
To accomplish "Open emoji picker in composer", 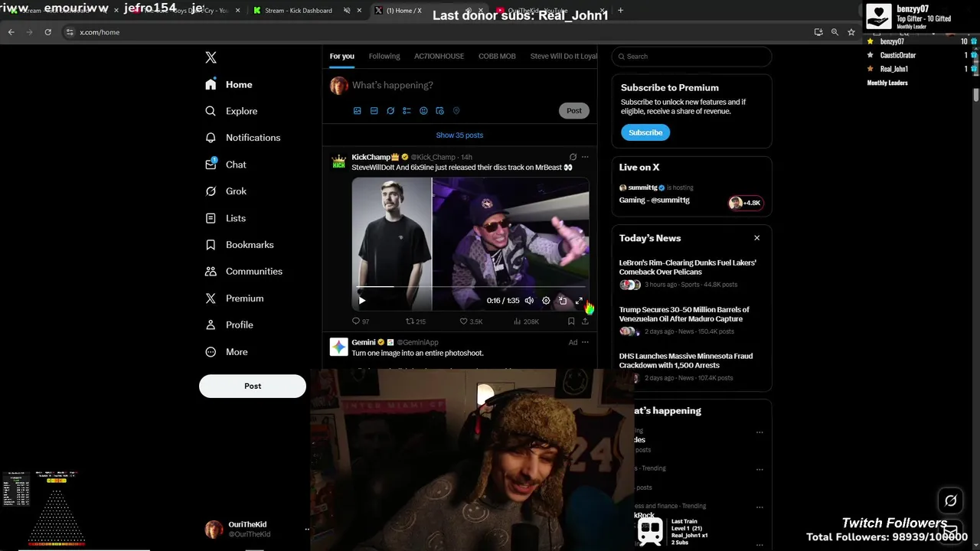I will [x=423, y=111].
